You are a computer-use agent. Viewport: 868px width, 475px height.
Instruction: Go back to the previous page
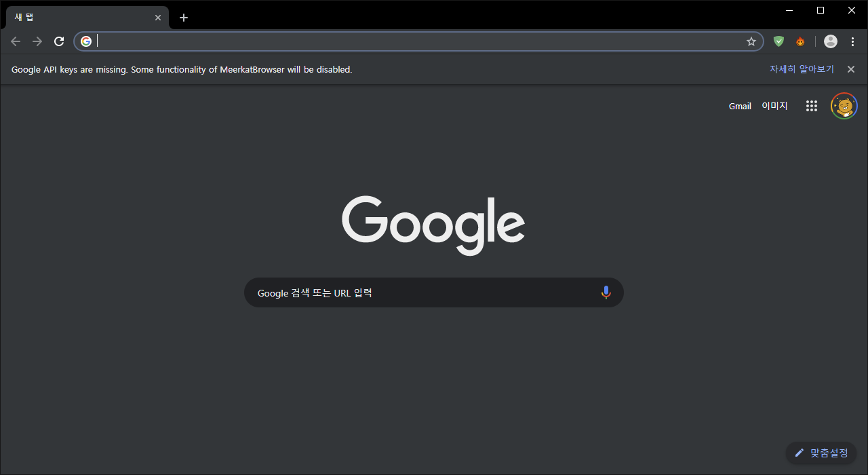click(16, 41)
